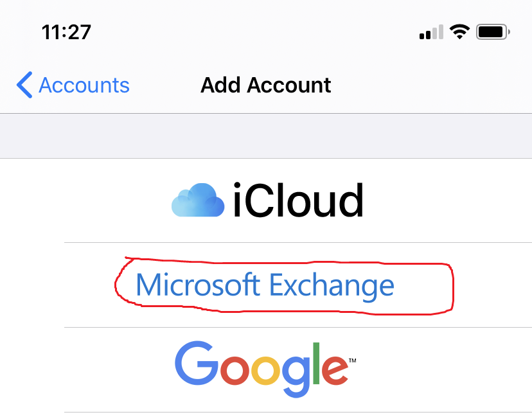Tap the Add Account title
Image resolution: width=532 pixels, height=417 pixels.
click(265, 85)
